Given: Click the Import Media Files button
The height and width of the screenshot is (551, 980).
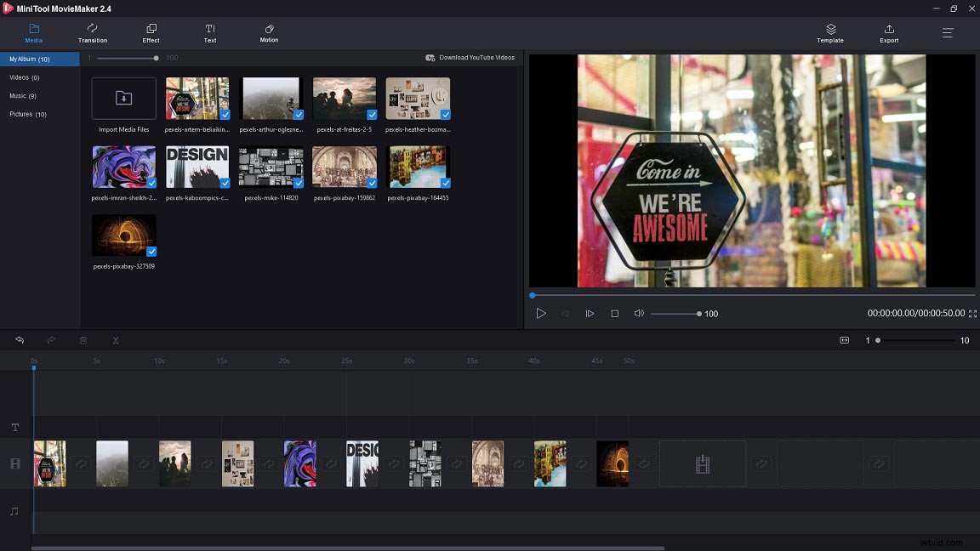Looking at the screenshot, I should click(x=123, y=98).
